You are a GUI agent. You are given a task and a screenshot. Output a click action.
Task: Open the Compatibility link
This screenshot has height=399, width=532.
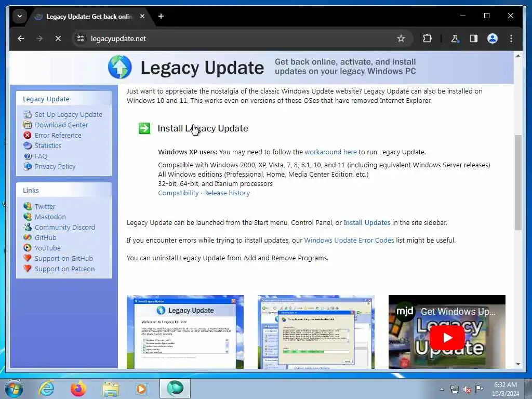[x=178, y=193]
